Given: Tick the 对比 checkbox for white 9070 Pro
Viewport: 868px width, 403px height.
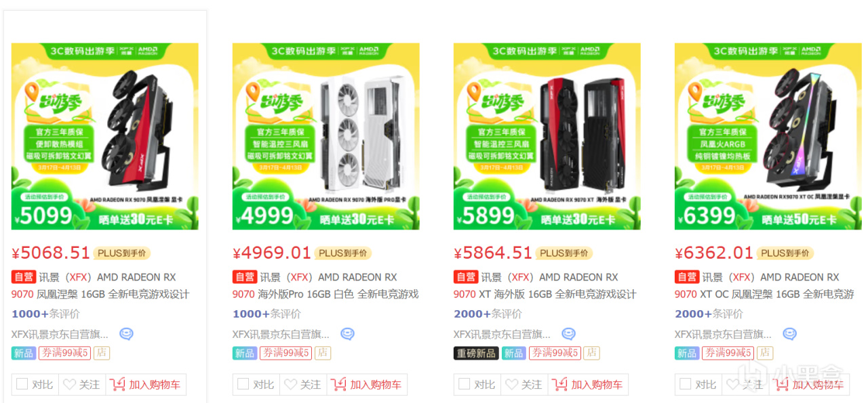Looking at the screenshot, I should pos(243,384).
